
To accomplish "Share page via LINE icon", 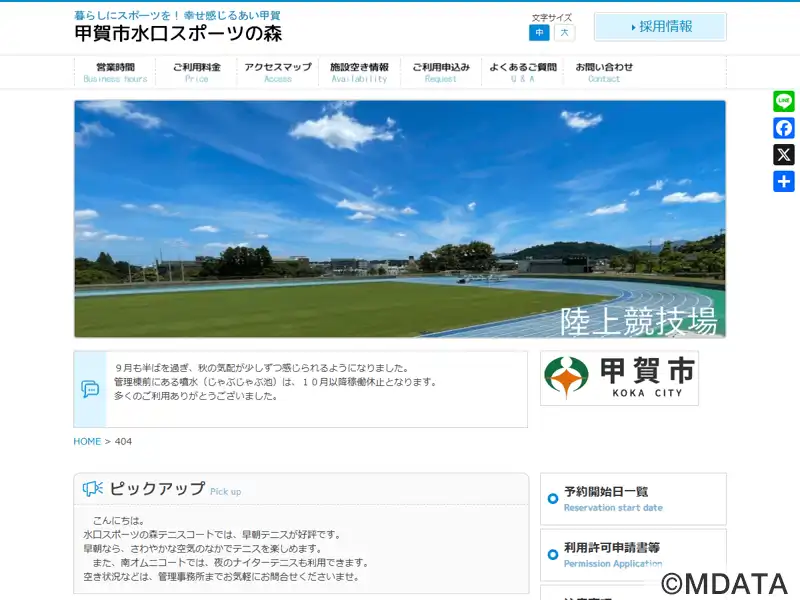I will pyautogui.click(x=784, y=101).
